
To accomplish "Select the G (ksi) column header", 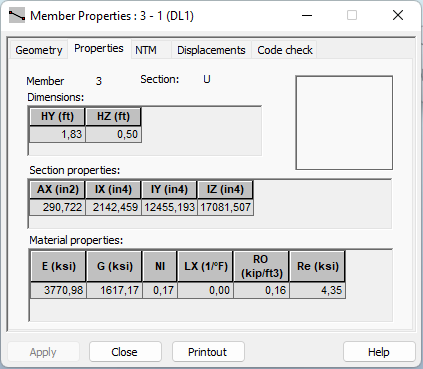I will [x=115, y=266].
